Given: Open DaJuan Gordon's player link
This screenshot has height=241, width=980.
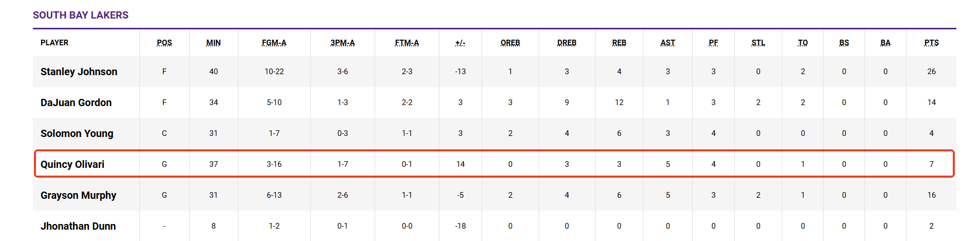Looking at the screenshot, I should point(76,102).
